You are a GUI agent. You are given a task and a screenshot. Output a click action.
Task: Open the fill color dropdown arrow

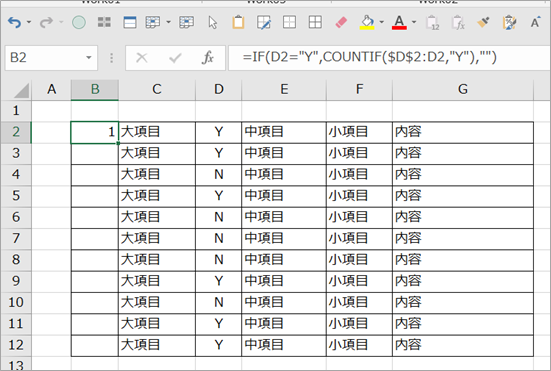pyautogui.click(x=381, y=22)
